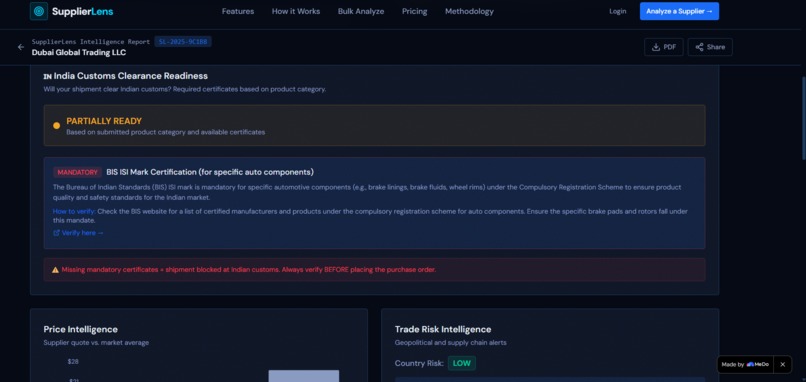Open the Pricing page
The image size is (806, 382).
pos(414,11)
